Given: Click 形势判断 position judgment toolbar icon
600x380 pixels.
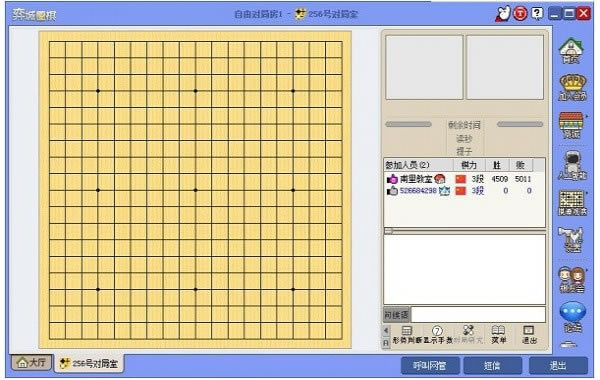Looking at the screenshot, I should click(x=407, y=334).
